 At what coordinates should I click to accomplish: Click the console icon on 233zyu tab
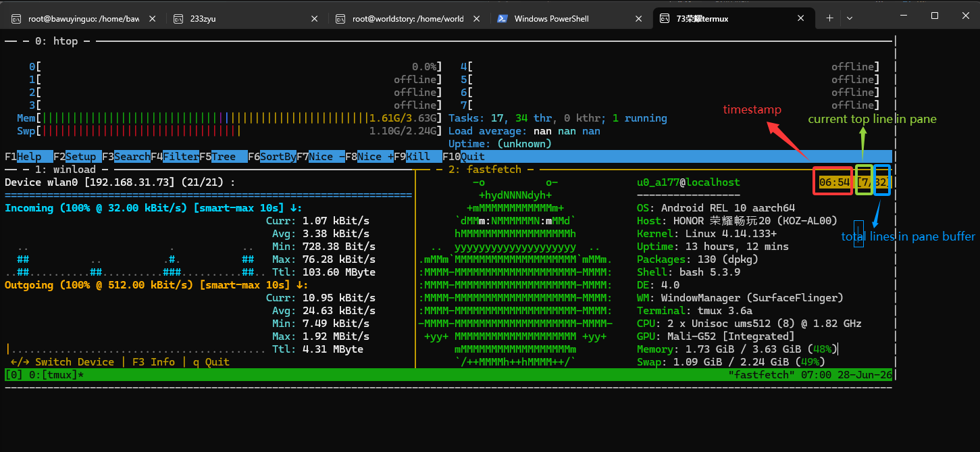tap(179, 19)
